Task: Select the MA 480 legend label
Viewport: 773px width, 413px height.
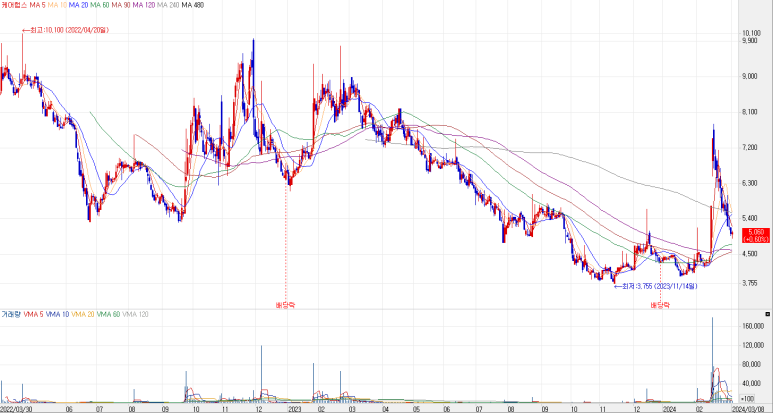Action: (192, 5)
